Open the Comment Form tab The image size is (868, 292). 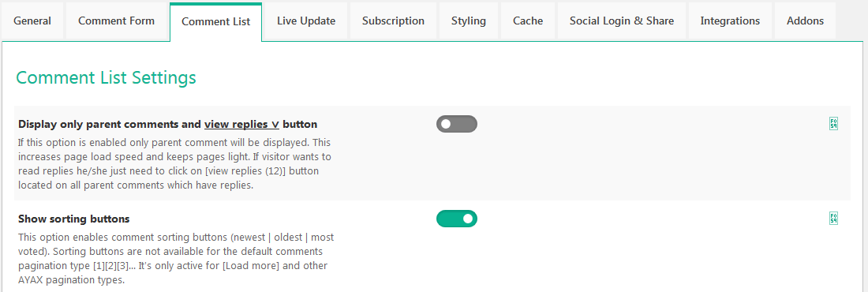(x=116, y=21)
